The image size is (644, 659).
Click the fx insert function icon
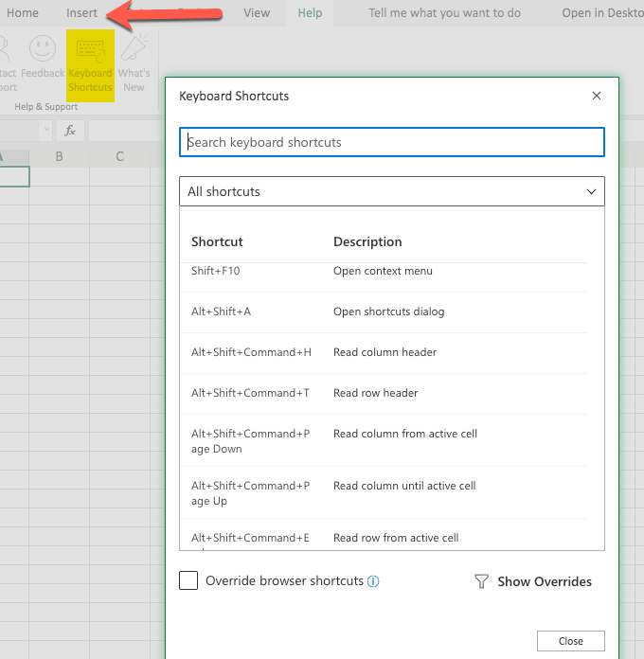[x=70, y=131]
